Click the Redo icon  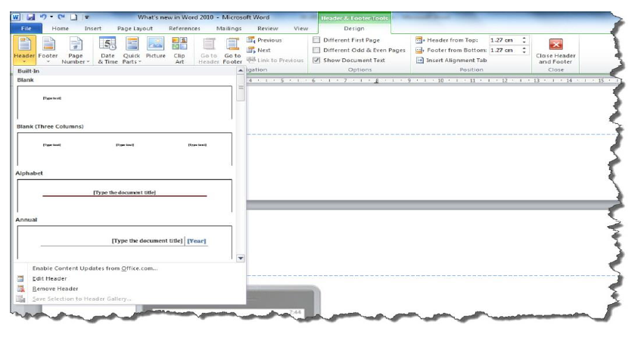[61, 17]
